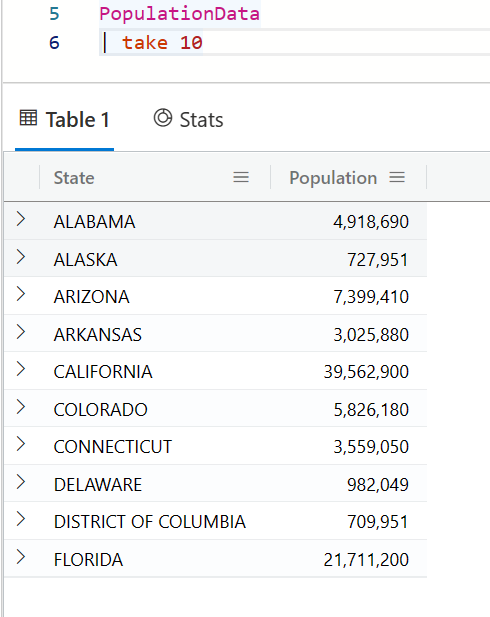
Task: Select the DELAWARE state cell
Action: [x=98, y=484]
